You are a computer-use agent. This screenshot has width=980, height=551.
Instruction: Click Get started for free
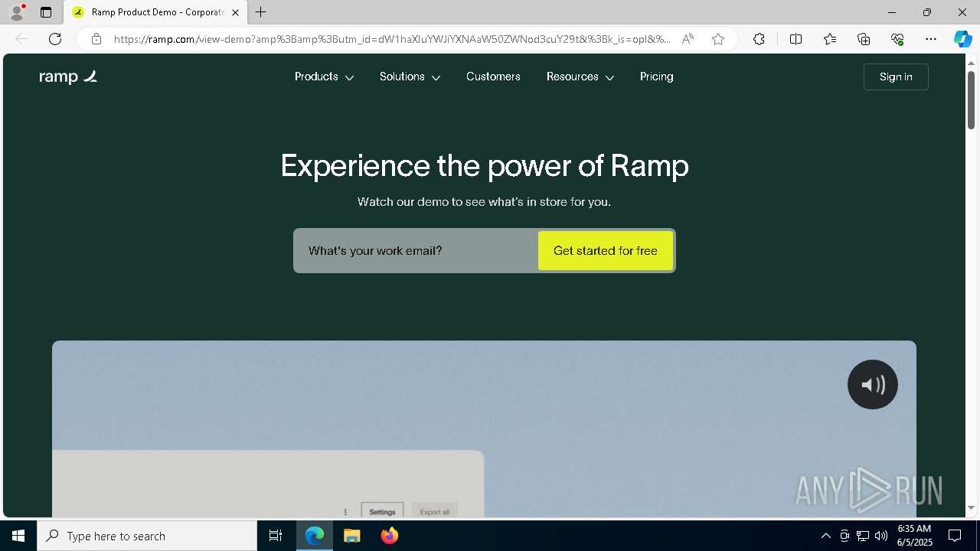(606, 250)
